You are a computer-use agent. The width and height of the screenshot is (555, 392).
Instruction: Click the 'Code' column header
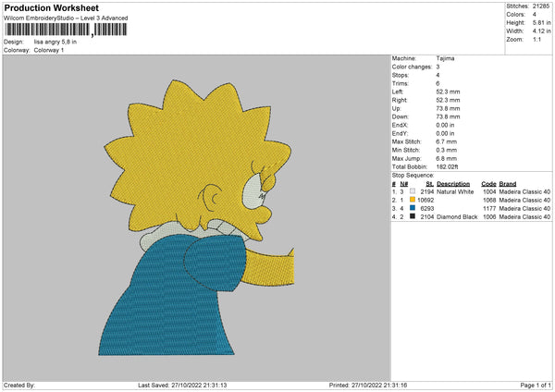488,184
